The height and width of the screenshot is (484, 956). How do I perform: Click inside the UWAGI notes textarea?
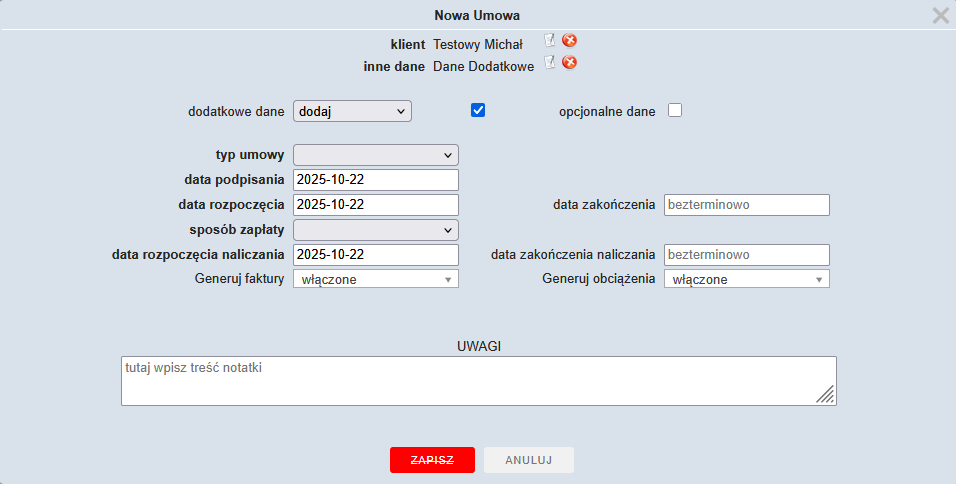point(478,381)
